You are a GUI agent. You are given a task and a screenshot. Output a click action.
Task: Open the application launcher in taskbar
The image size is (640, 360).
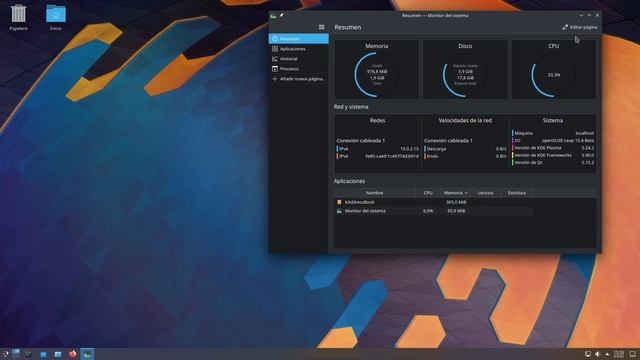coord(5,354)
